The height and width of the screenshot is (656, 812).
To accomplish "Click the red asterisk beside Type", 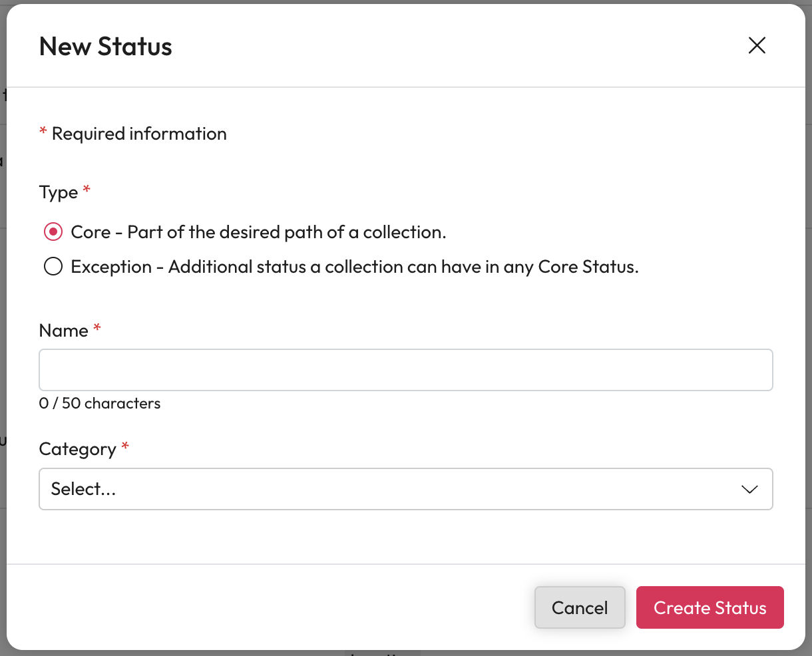I will [x=87, y=190].
